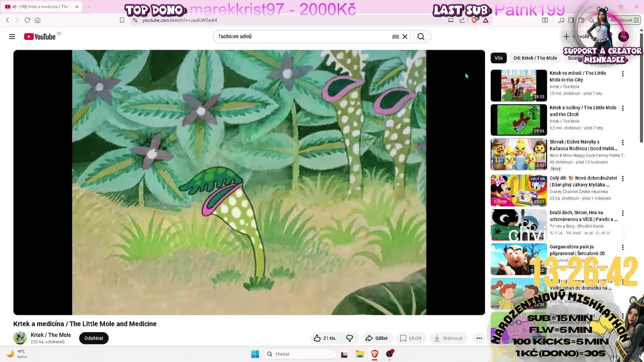Click the browser forward arrow
The height and width of the screenshot is (362, 644).
pos(17,20)
